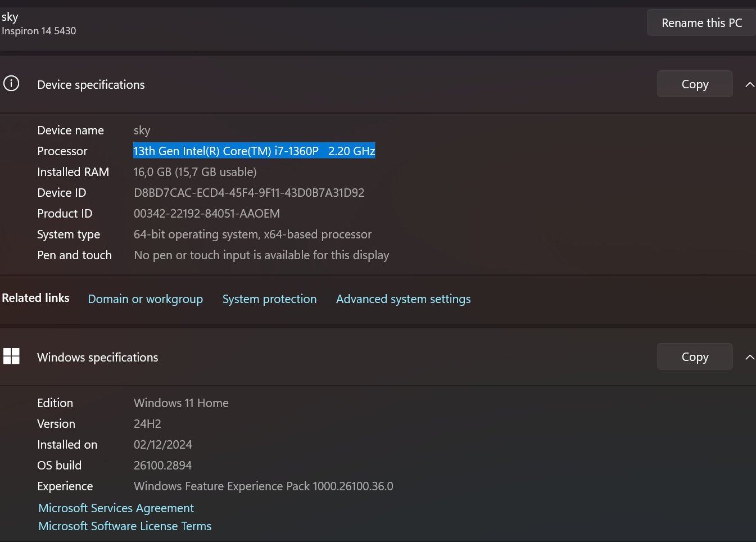Click the Installed on label
Screen dimensions: 756x542
(67, 445)
